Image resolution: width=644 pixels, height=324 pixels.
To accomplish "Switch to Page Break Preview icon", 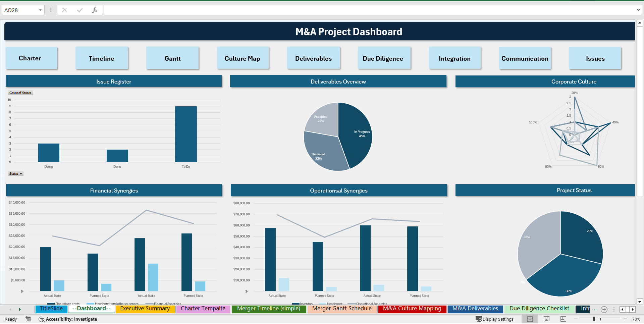I will pos(563,319).
